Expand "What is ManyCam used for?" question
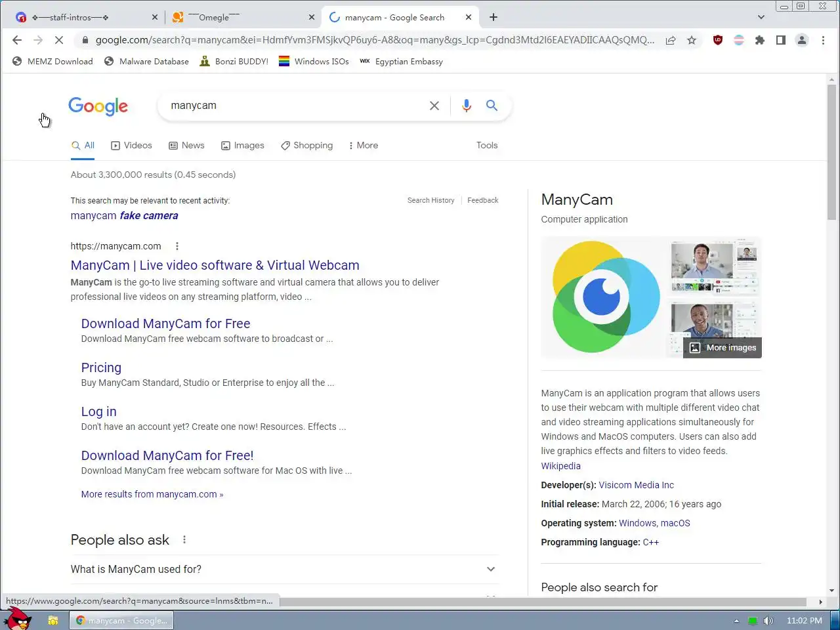 (x=284, y=569)
